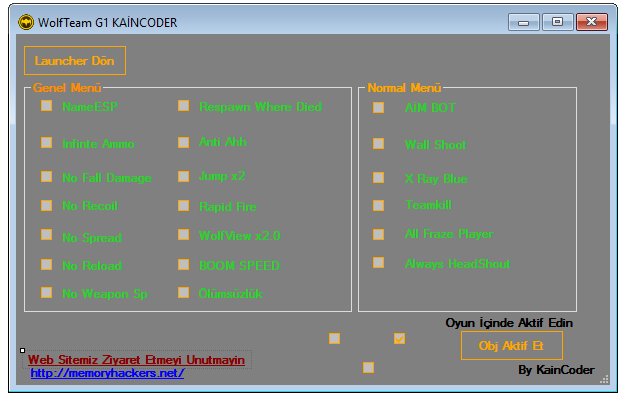Enable the Teamkill checkbox
Viewport: 638px width, 412px height.
click(378, 205)
